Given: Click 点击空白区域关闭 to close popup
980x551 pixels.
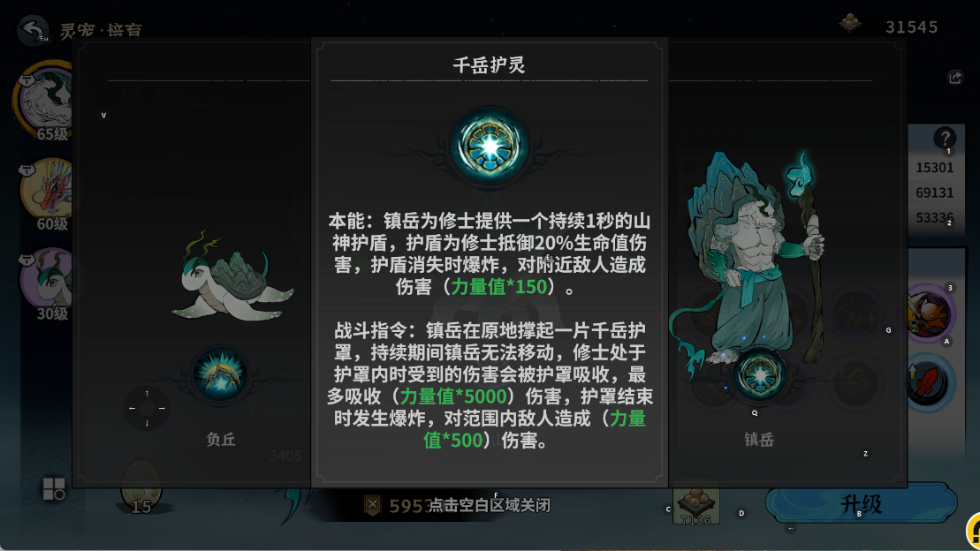Looking at the screenshot, I should [489, 505].
